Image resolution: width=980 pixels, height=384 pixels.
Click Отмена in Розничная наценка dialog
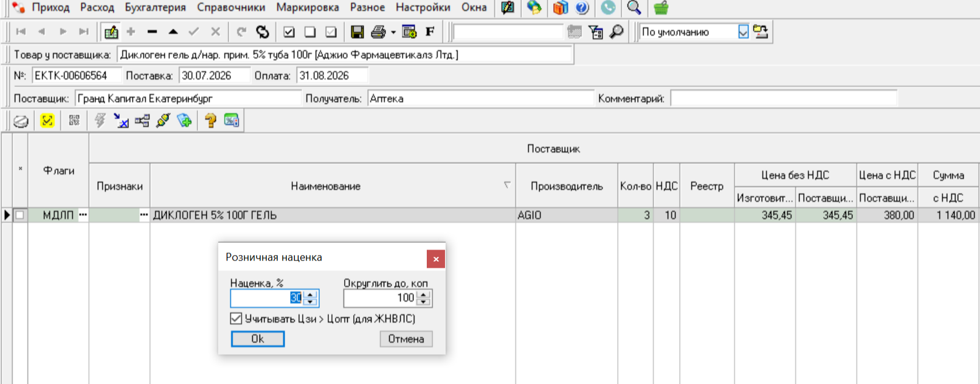pyautogui.click(x=406, y=339)
